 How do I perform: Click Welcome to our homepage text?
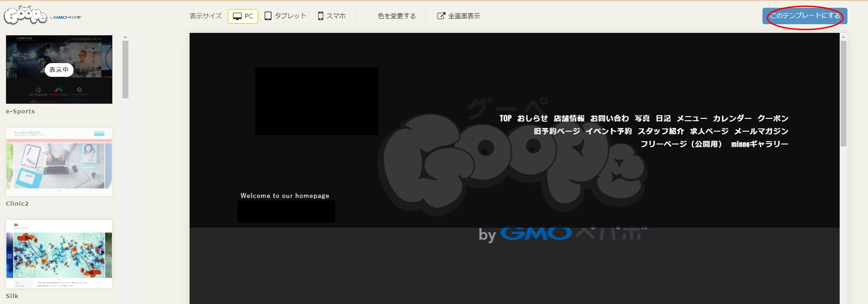coord(285,196)
